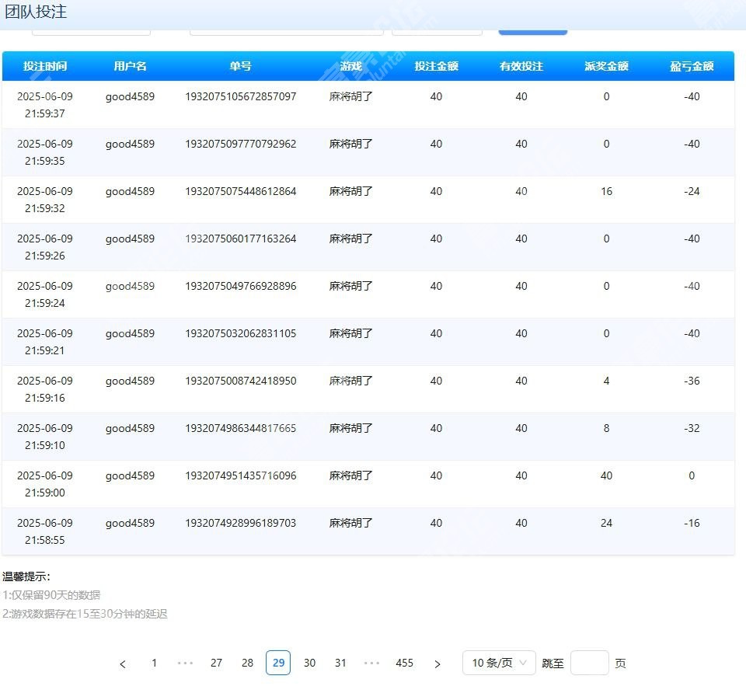
Task: Open page 30 of results
Action: coord(310,663)
